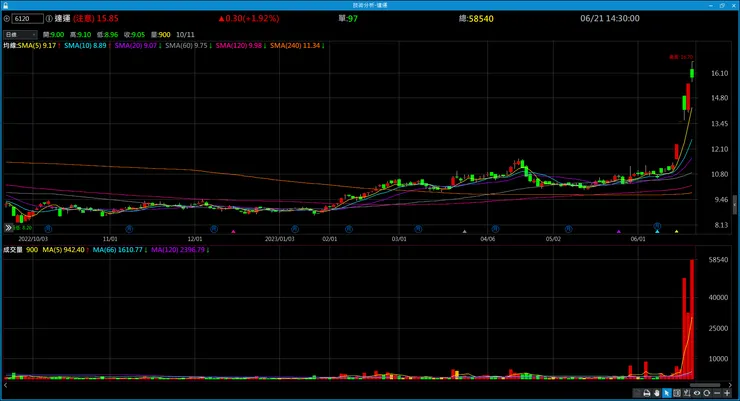
Task: Click the monthly marker right of 11/01
Action: pyautogui.click(x=129, y=229)
